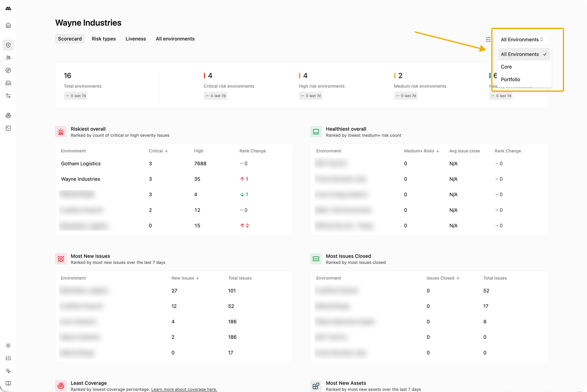Click the Avg issue close column header
The image size is (587, 392).
tap(464, 151)
